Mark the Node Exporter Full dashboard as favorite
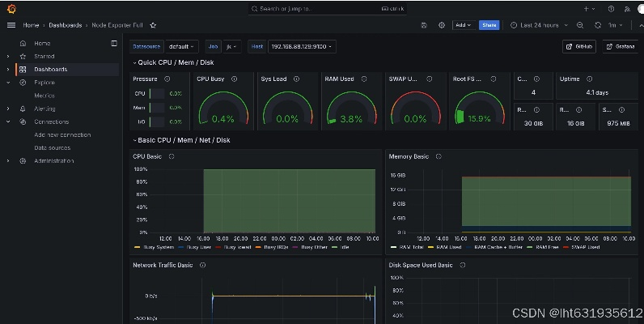This screenshot has width=644, height=324. 153,25
